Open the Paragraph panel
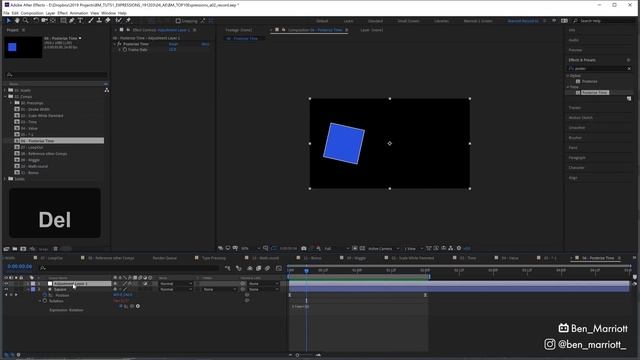Viewport: 640px width, 360px height. click(x=577, y=158)
